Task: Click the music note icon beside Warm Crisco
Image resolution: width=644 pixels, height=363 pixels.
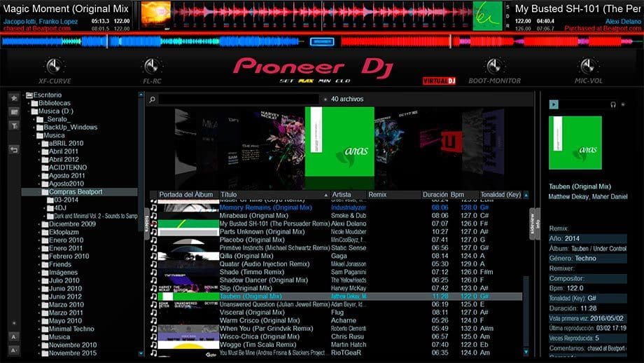Action: pos(153,320)
